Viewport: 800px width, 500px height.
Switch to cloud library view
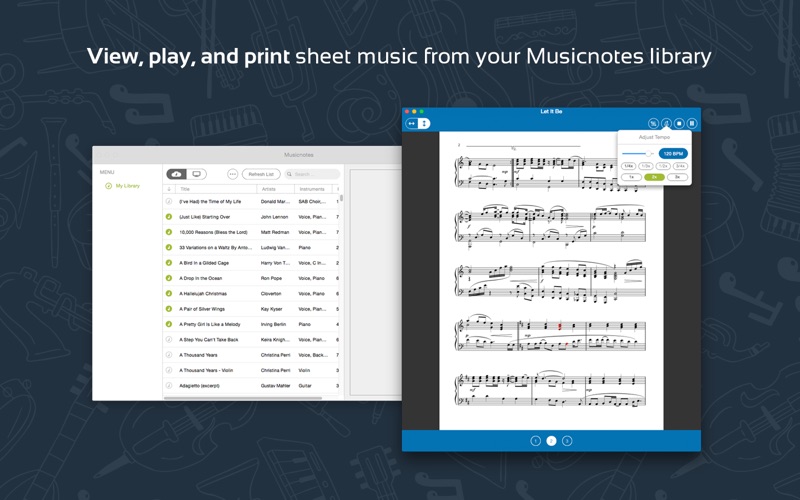(177, 174)
